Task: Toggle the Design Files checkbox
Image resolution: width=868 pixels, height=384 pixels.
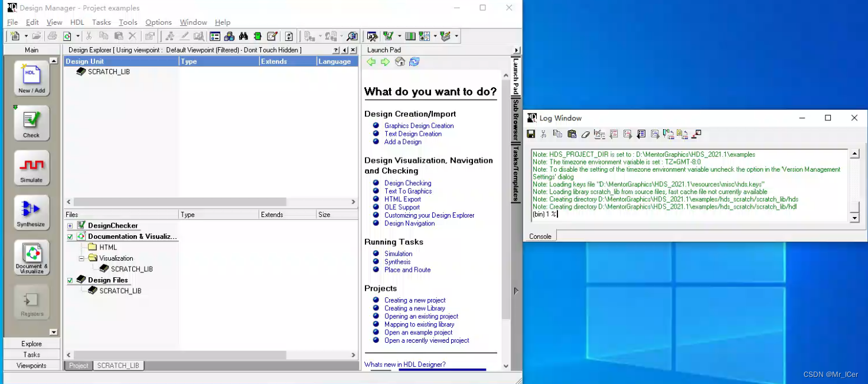Action: point(70,280)
